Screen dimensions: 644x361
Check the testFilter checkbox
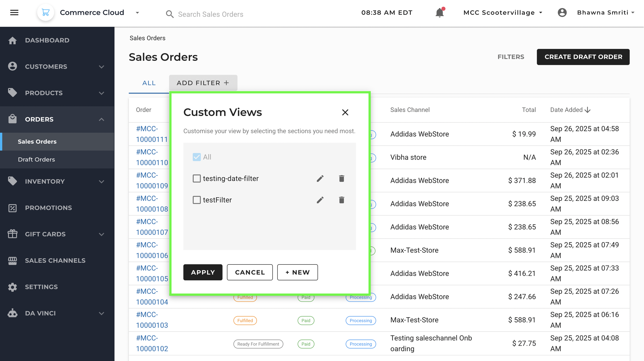tap(196, 200)
